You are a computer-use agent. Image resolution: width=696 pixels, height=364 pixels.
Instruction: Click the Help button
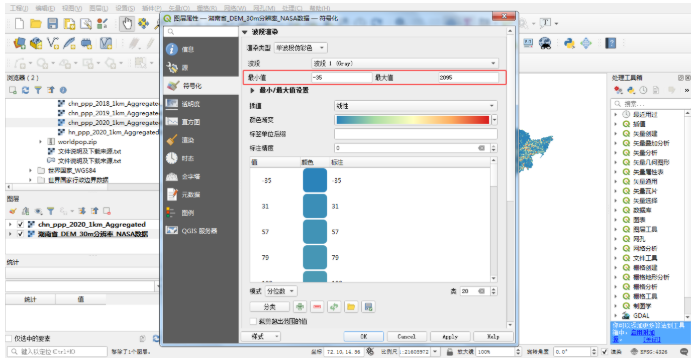coord(493,336)
